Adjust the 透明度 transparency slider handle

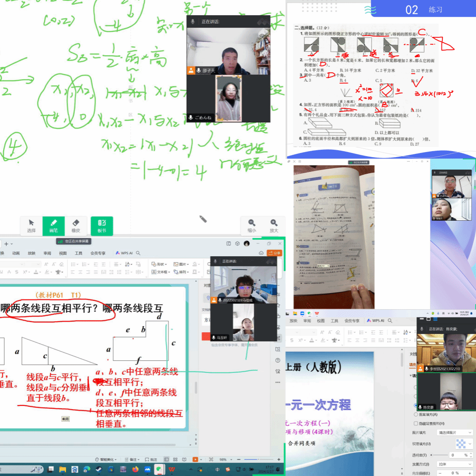coord(432,455)
